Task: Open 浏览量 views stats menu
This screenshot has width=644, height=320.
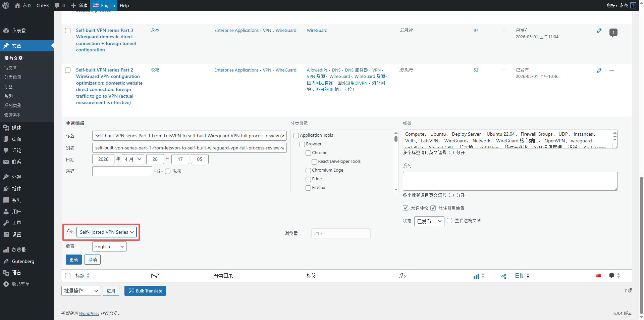Action: click(27, 250)
